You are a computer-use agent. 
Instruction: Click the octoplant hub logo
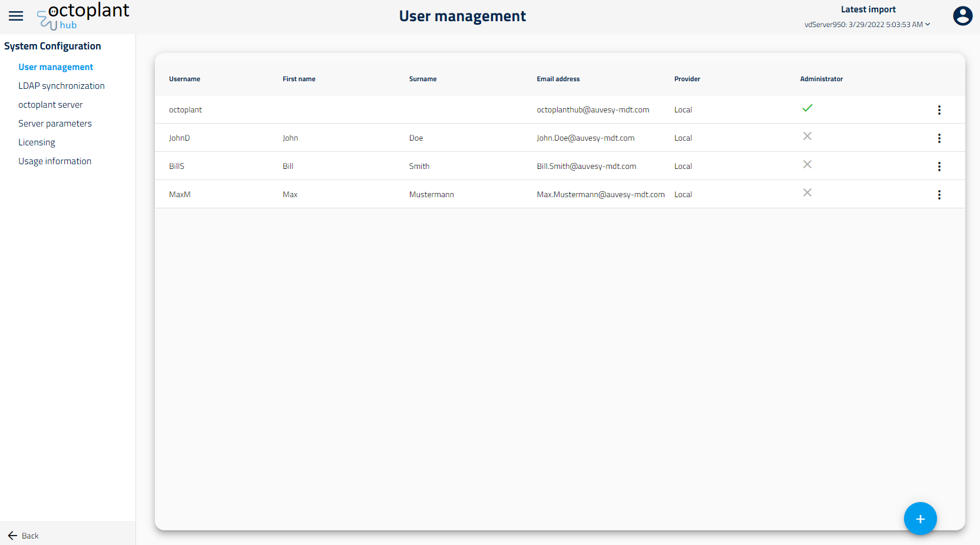[82, 16]
